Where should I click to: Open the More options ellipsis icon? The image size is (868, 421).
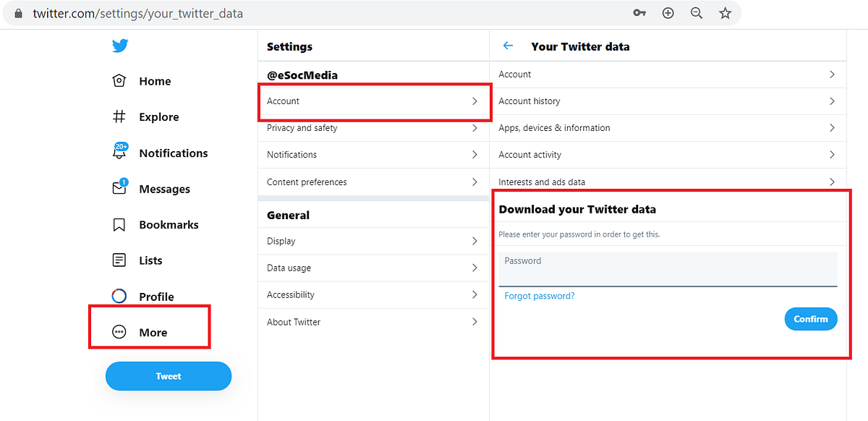tap(119, 332)
